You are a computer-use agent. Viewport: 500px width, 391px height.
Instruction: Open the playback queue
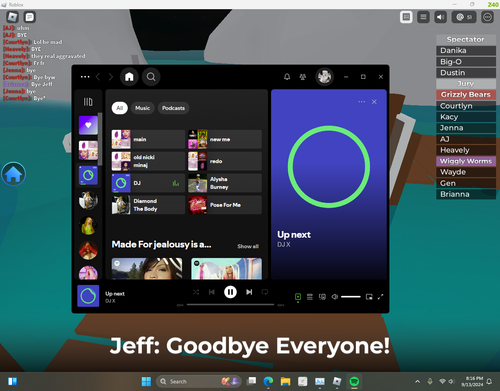310,297
